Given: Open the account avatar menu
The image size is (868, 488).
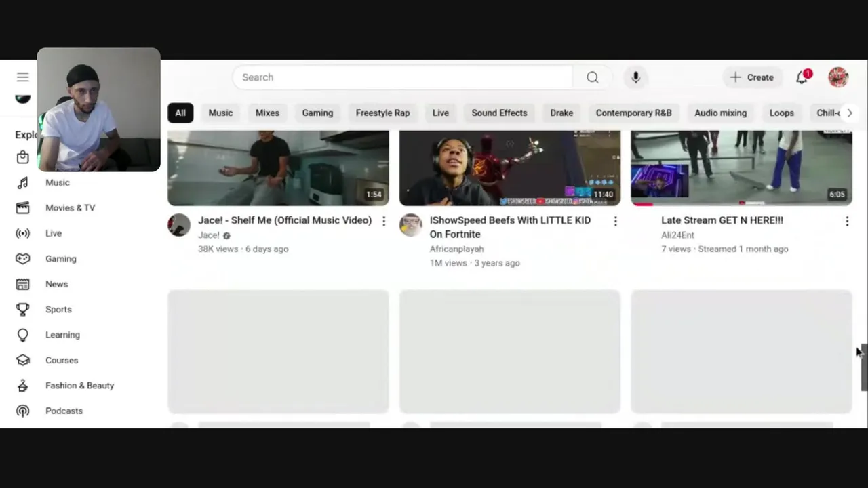Looking at the screenshot, I should point(838,77).
